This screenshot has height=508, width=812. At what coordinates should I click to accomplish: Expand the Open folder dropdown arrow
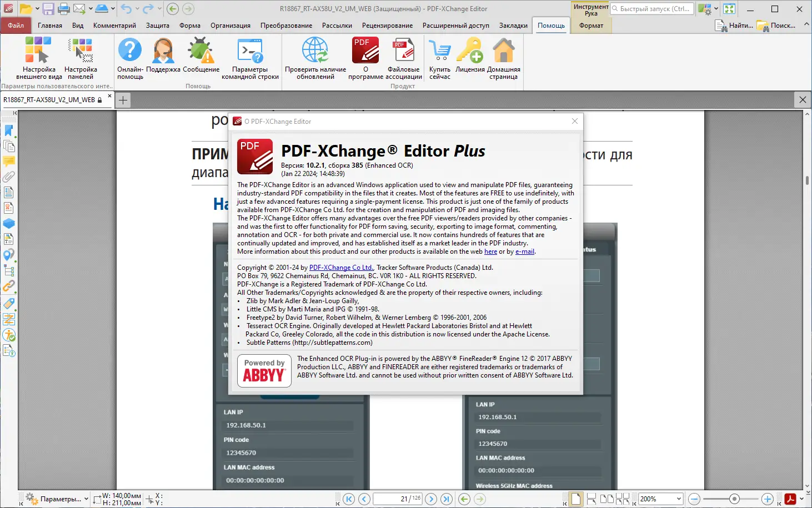click(37, 9)
